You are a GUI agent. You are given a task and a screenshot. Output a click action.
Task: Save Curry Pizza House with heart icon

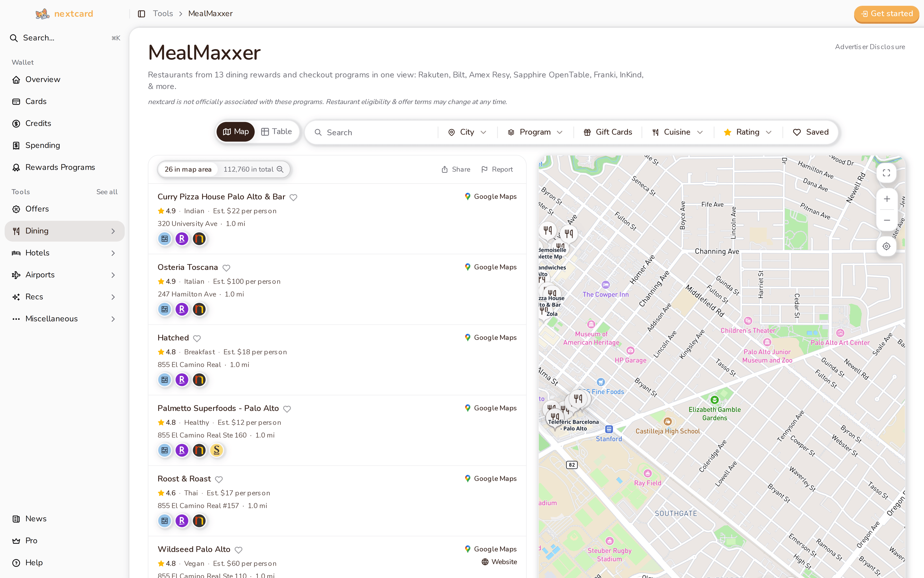point(293,197)
